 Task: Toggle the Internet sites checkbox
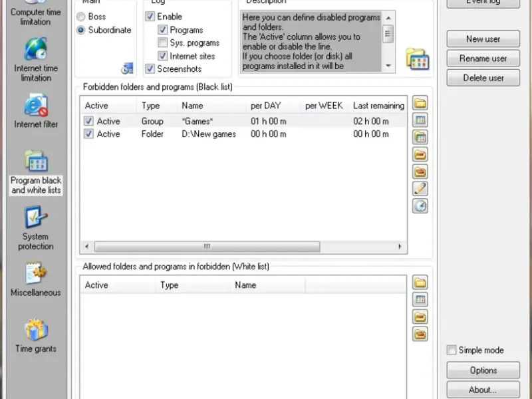pyautogui.click(x=162, y=56)
